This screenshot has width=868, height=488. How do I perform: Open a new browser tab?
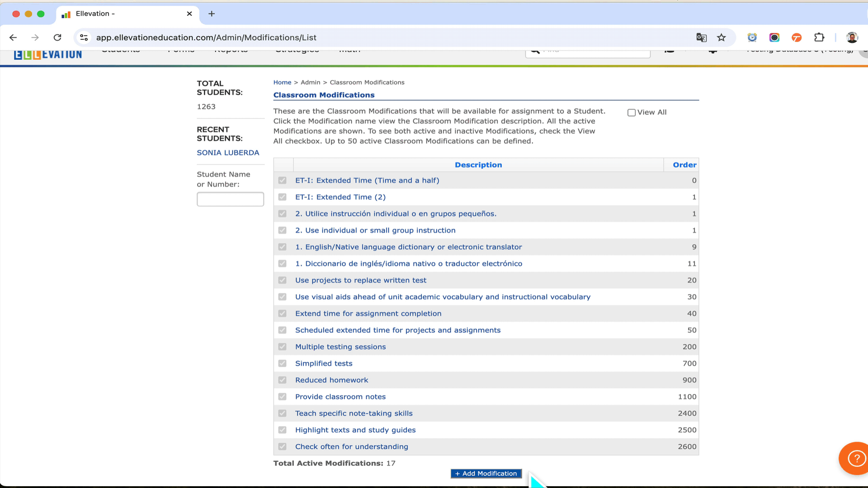click(x=212, y=14)
